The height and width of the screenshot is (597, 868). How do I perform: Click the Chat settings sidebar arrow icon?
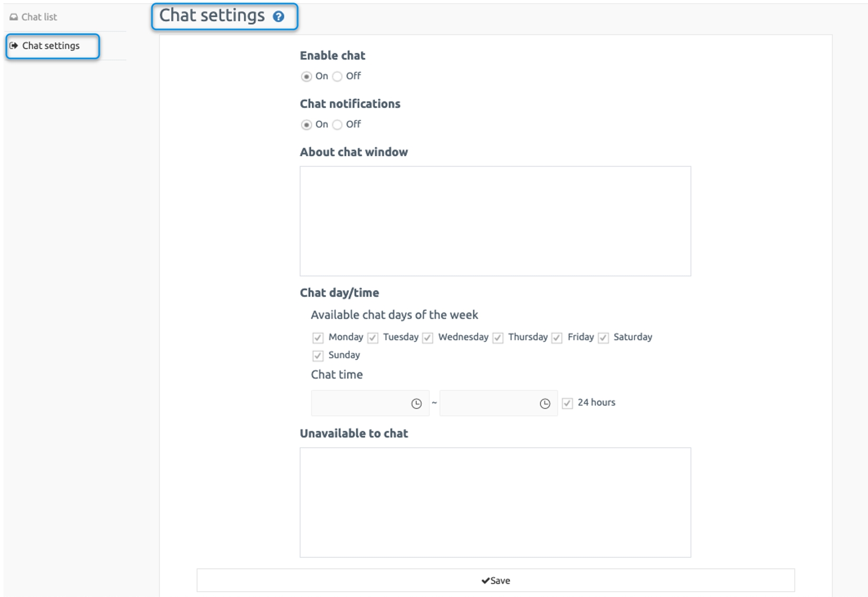[x=14, y=45]
